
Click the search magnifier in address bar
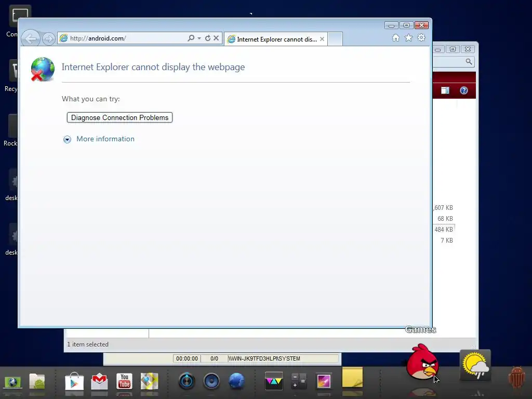[x=191, y=38]
